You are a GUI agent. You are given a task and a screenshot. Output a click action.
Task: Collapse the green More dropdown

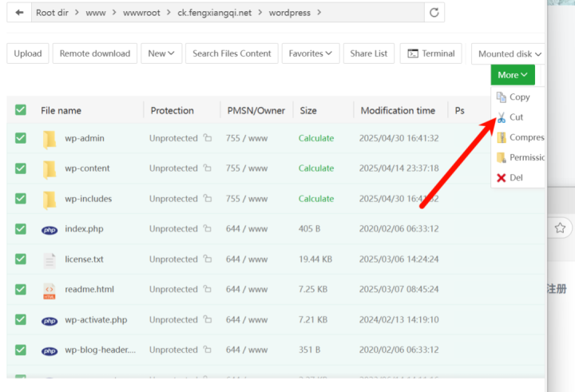(513, 75)
